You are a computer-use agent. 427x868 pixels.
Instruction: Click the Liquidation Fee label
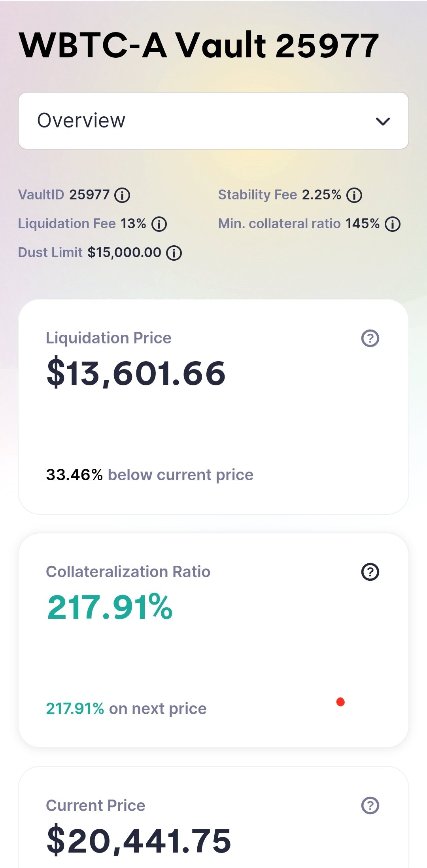click(67, 224)
